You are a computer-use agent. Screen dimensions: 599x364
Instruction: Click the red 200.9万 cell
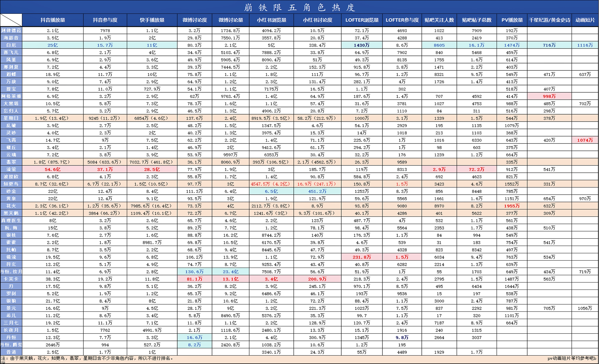318,279
